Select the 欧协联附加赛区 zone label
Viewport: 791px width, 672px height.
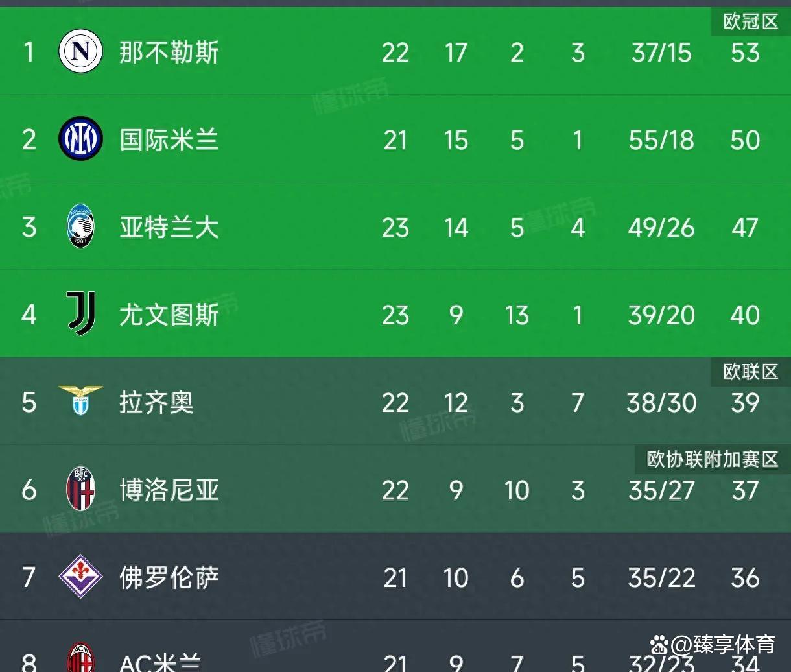click(712, 459)
